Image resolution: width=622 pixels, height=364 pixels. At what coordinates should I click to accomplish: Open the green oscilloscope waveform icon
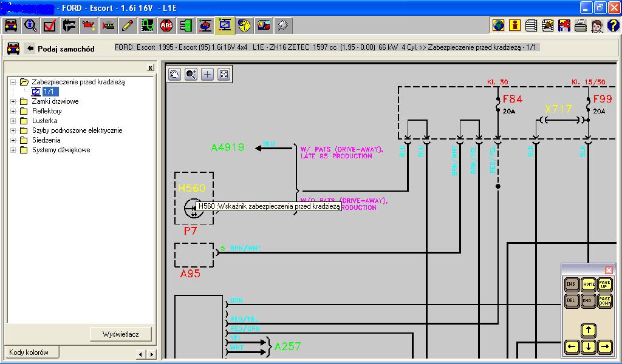pyautogui.click(x=147, y=25)
